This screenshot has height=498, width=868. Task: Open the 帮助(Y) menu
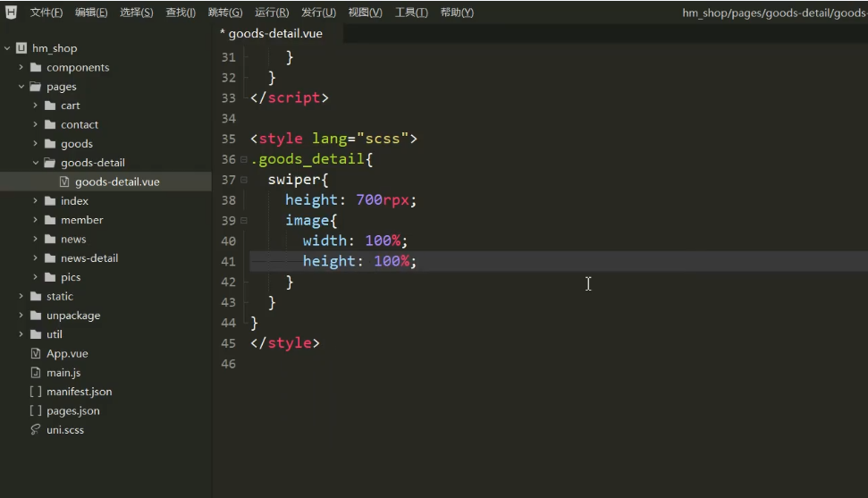(x=457, y=13)
